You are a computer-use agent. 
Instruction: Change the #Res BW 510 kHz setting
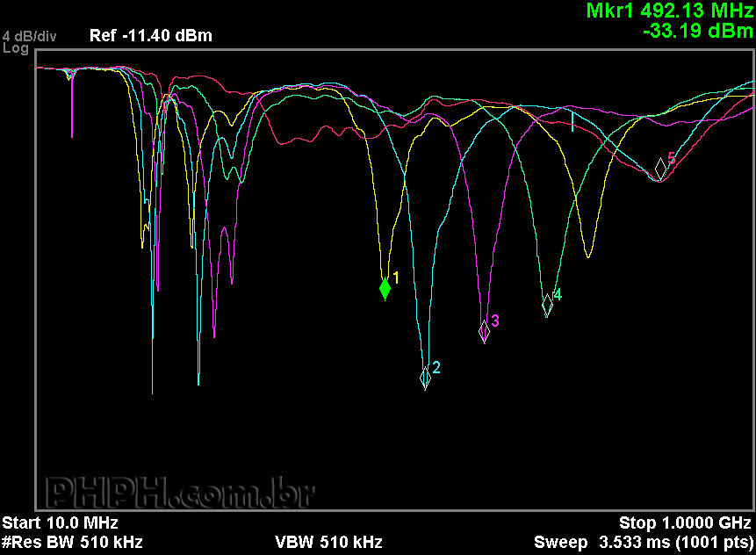(x=72, y=542)
